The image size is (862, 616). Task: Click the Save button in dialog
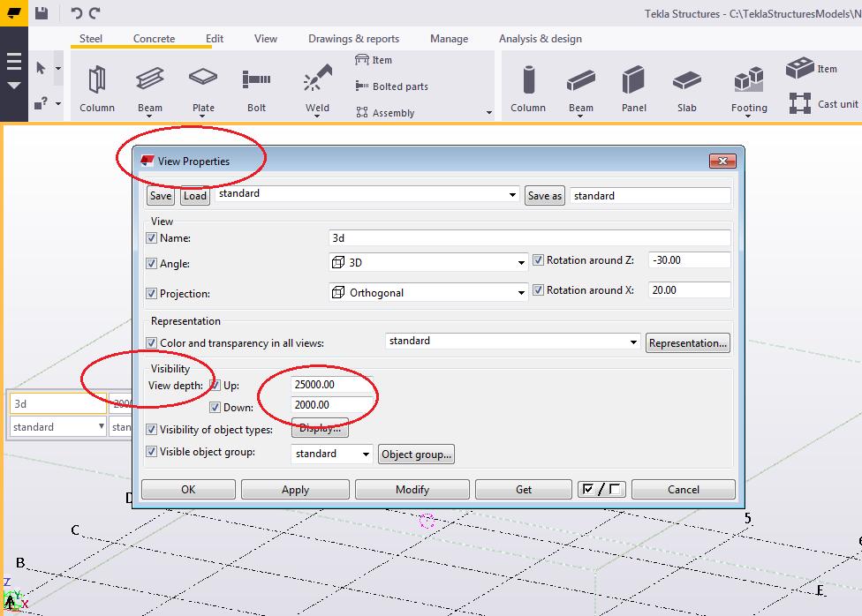tap(161, 196)
